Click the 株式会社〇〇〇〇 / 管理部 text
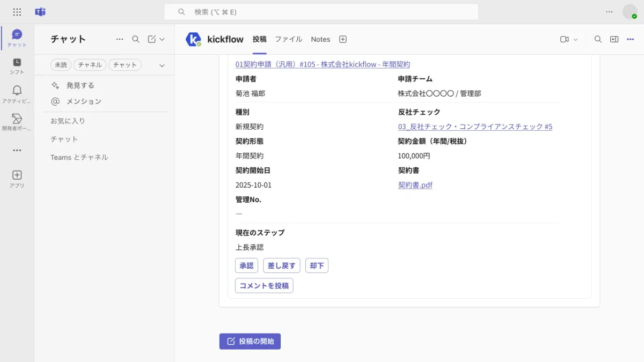Screen dimensions: 644x362 (440, 93)
